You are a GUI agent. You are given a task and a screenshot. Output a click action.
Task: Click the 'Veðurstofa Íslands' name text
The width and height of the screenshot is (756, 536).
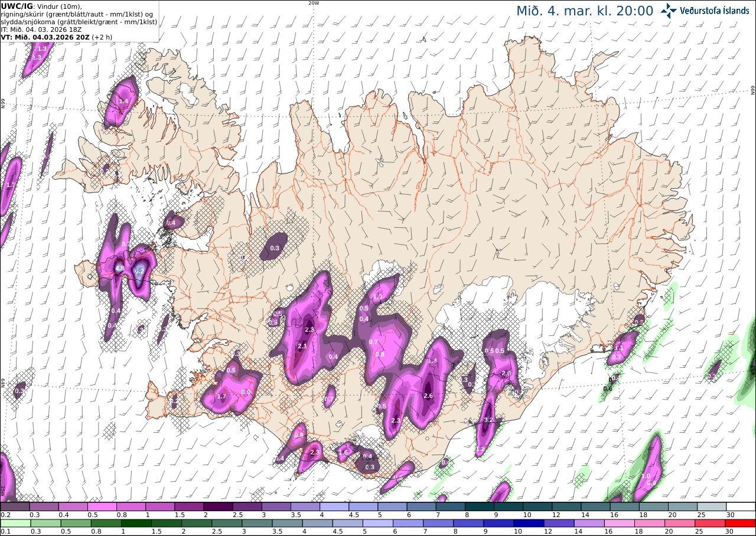(714, 11)
